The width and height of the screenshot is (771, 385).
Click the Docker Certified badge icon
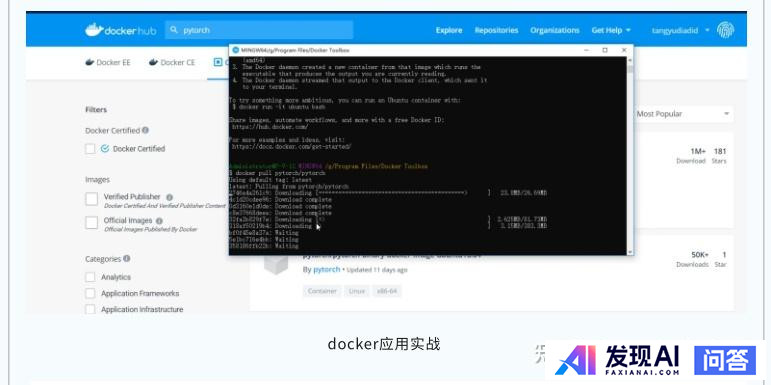(105, 148)
